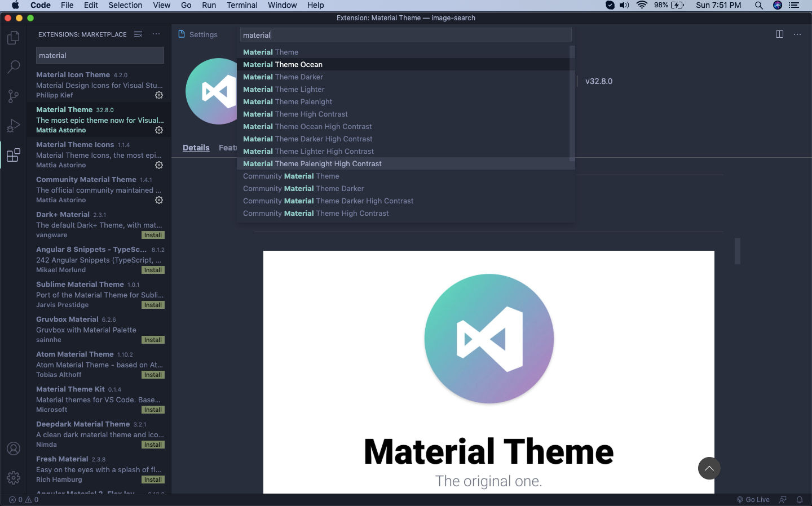812x506 pixels.
Task: Click the extensions search field containing material
Action: pos(100,55)
